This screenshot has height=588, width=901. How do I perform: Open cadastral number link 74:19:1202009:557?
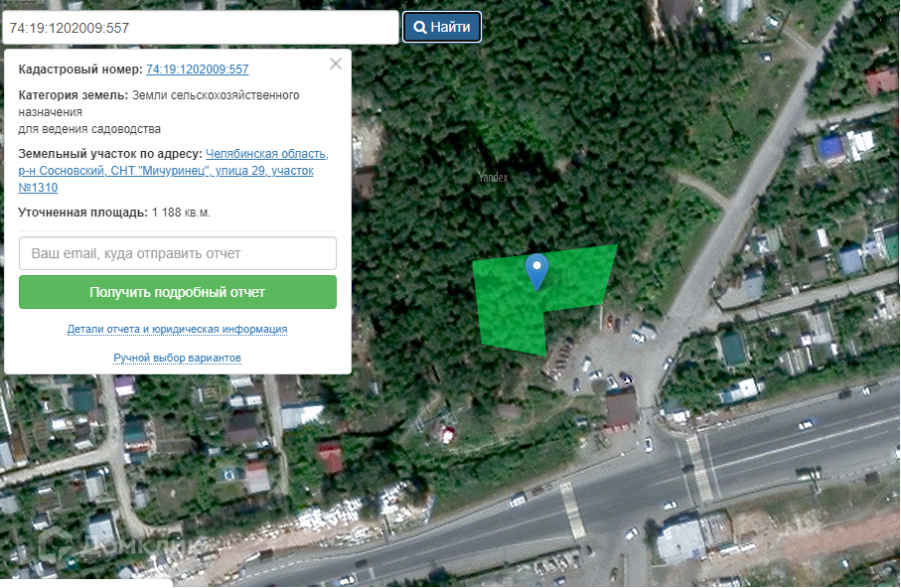point(197,69)
